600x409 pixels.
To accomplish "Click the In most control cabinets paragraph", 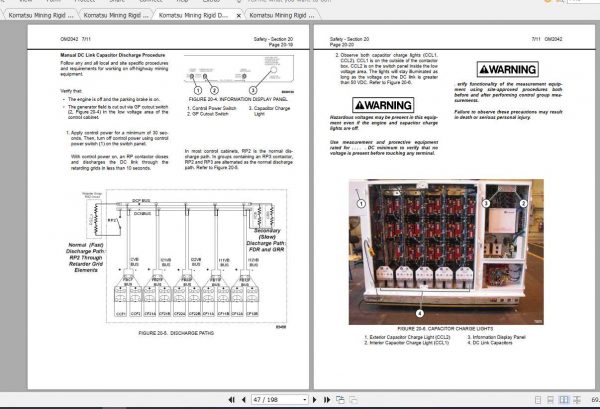I will click(x=239, y=160).
